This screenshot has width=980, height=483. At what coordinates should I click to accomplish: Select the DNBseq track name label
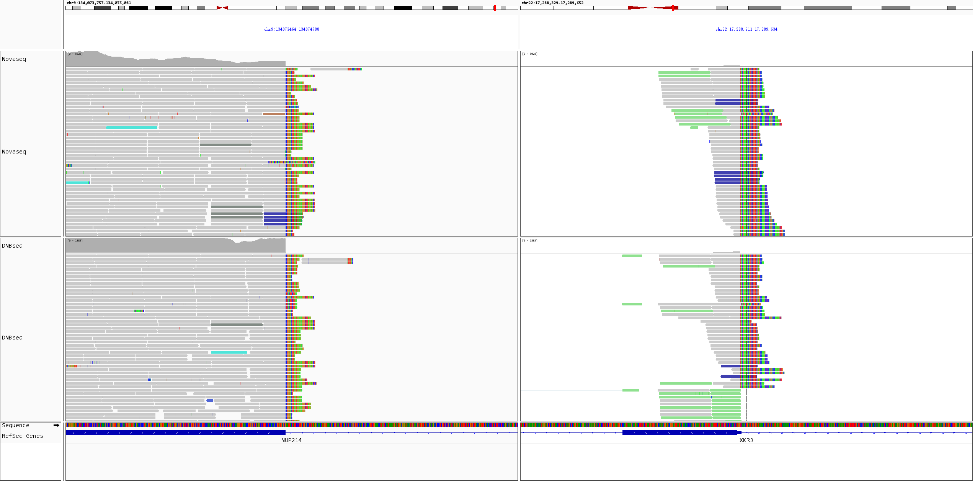coord(11,338)
